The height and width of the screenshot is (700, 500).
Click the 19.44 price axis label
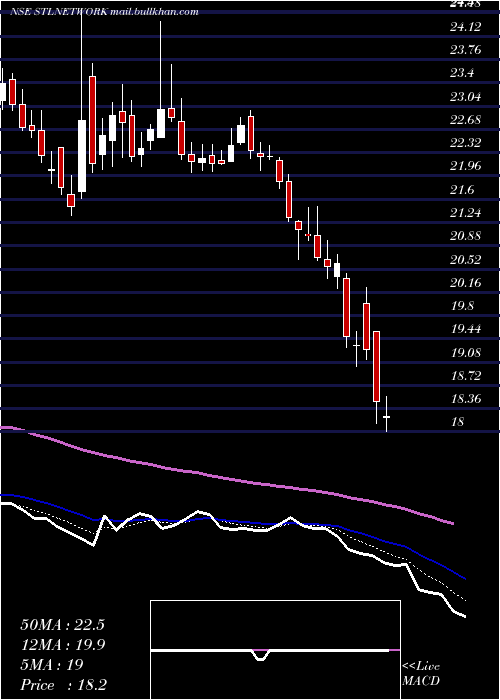(465, 329)
